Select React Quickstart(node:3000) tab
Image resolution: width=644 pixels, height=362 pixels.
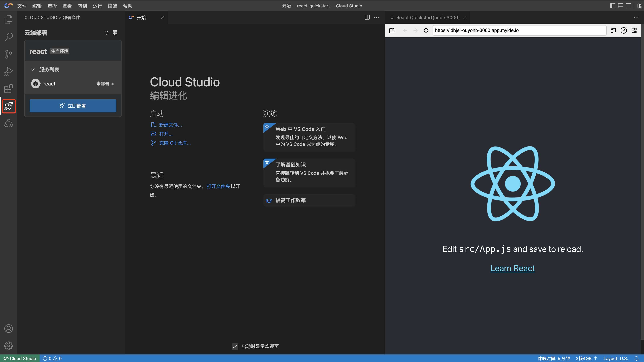pyautogui.click(x=428, y=17)
